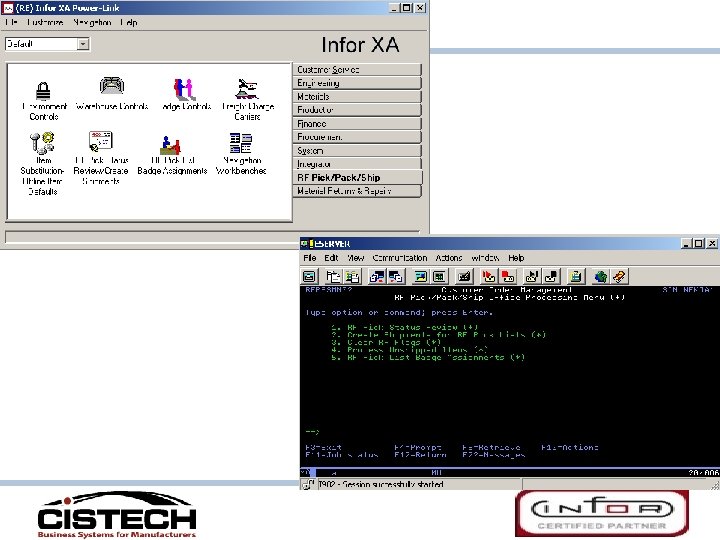
Task: Open the Navigation Workbenches icon
Action: coord(241,143)
